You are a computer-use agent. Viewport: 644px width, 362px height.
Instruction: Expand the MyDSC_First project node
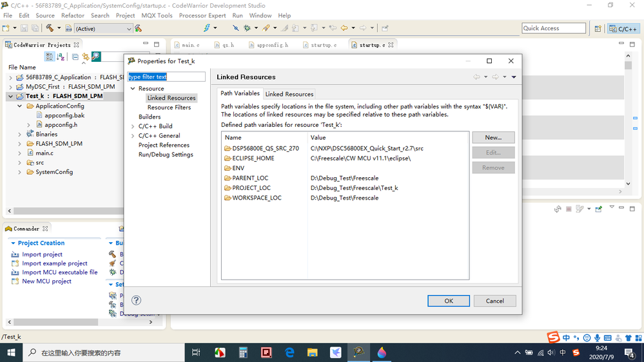[x=11, y=86]
